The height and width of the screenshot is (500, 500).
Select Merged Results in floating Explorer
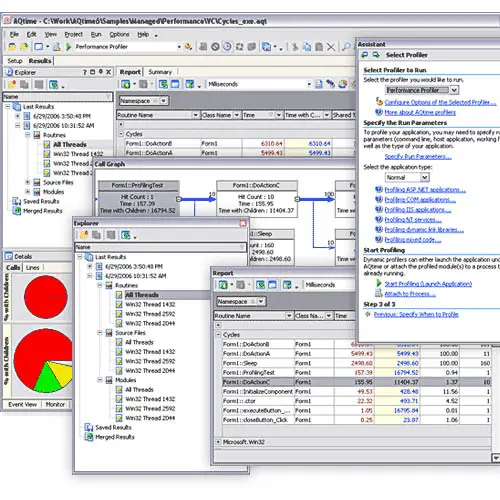point(115,437)
